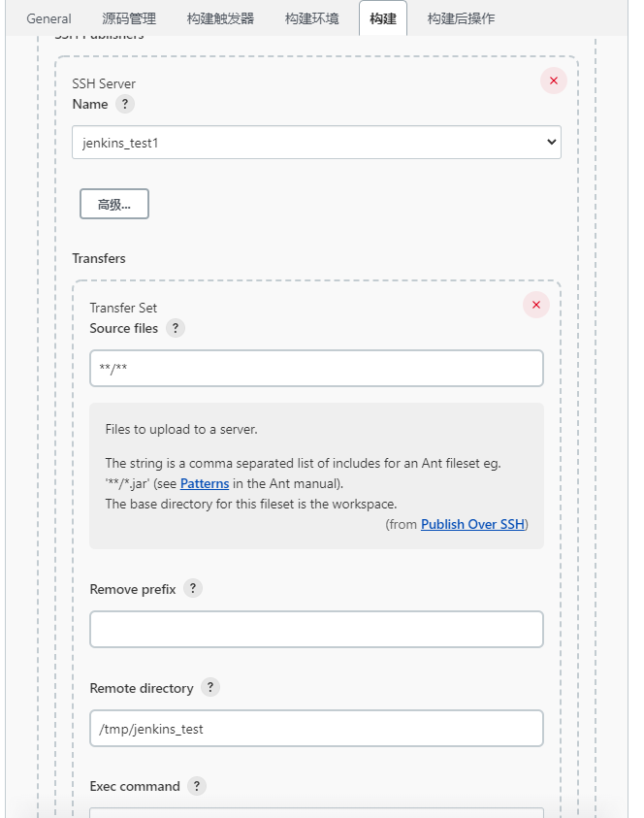Select the 构建环境 tab
This screenshot has height=818, width=644.
(x=312, y=18)
